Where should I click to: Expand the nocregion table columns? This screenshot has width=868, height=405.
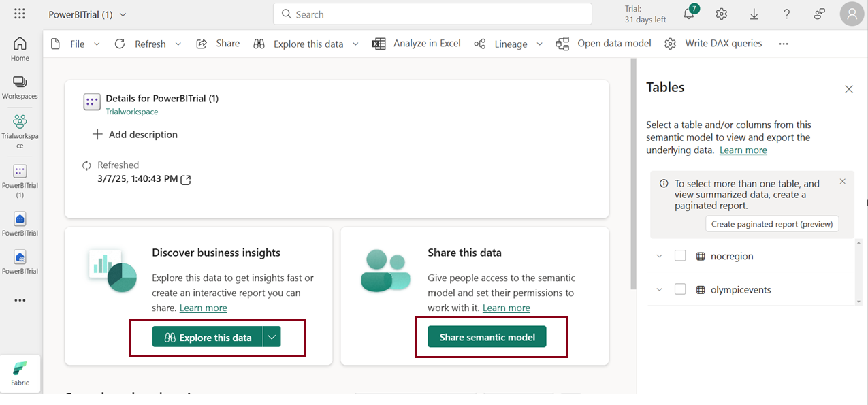coord(659,256)
